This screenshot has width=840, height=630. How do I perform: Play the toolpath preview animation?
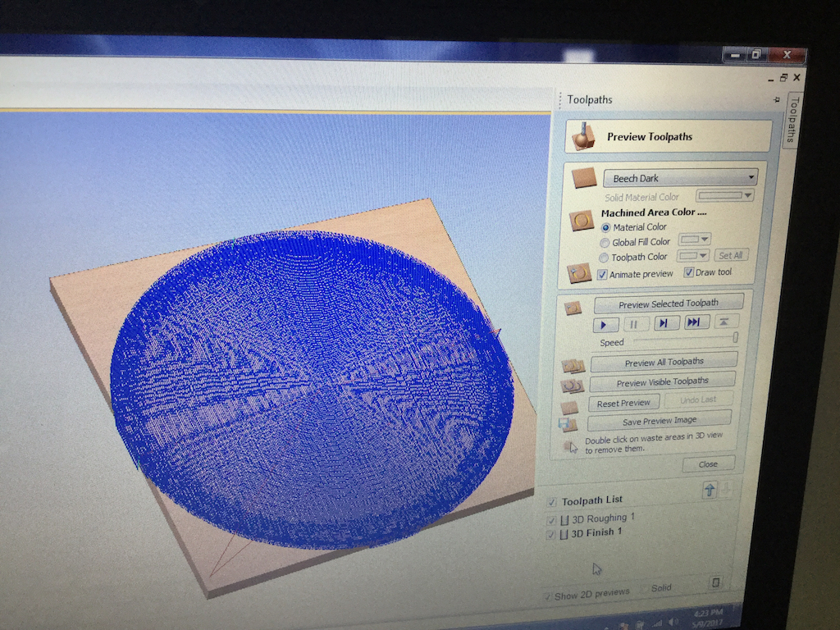coord(605,324)
